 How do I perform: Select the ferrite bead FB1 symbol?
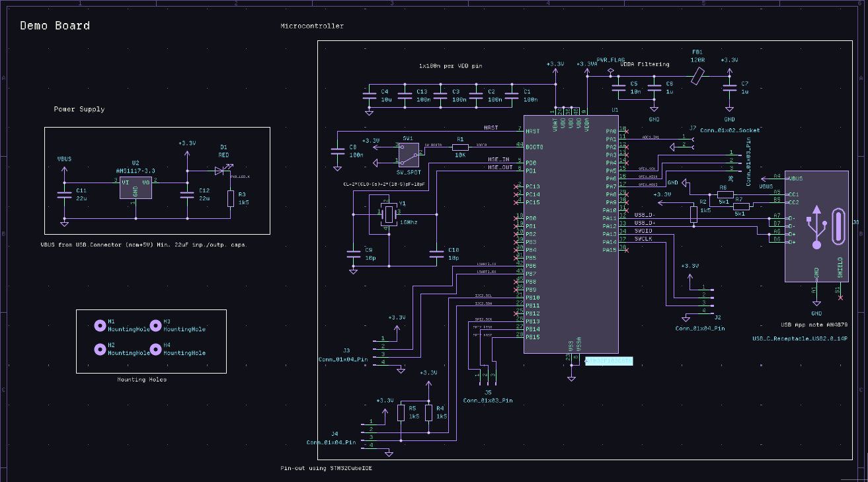coord(697,77)
